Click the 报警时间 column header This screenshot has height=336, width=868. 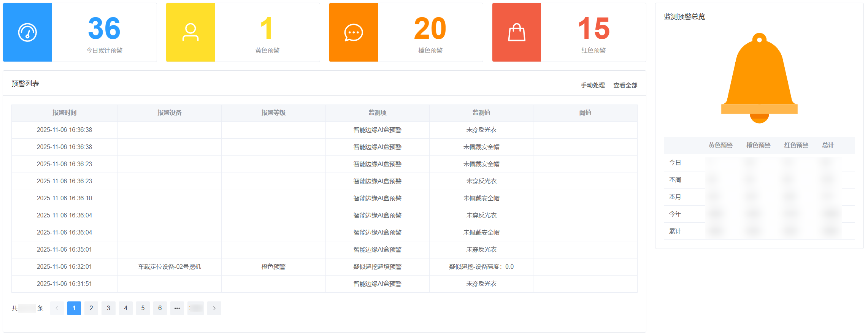[x=65, y=113]
